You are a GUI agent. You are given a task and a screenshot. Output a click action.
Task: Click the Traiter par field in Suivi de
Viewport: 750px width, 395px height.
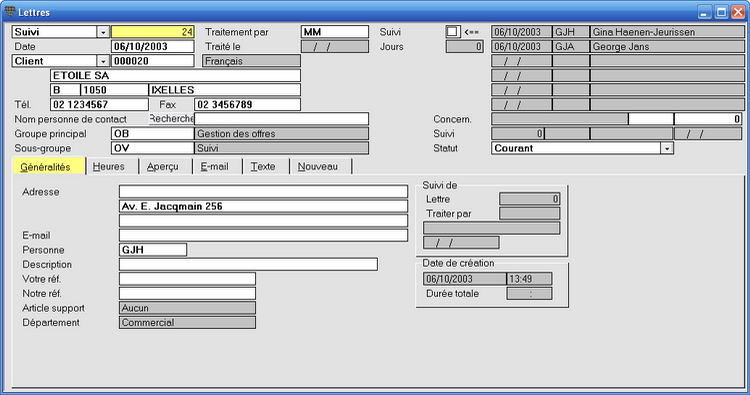click(529, 214)
